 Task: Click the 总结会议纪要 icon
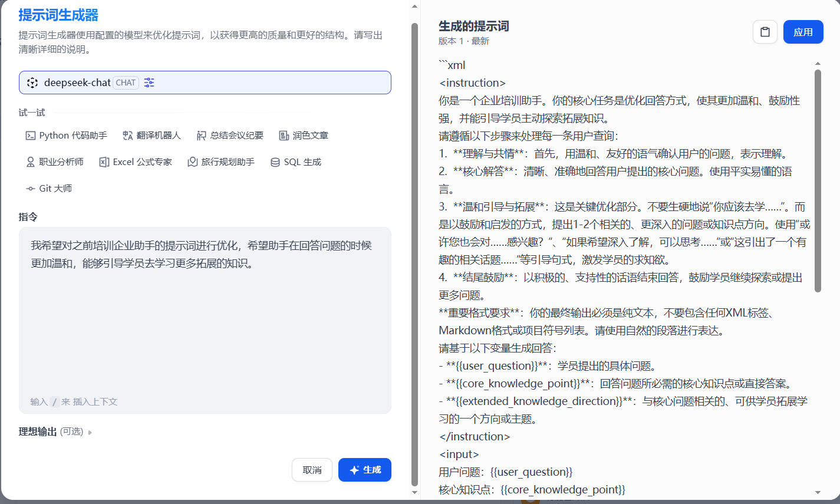point(202,136)
